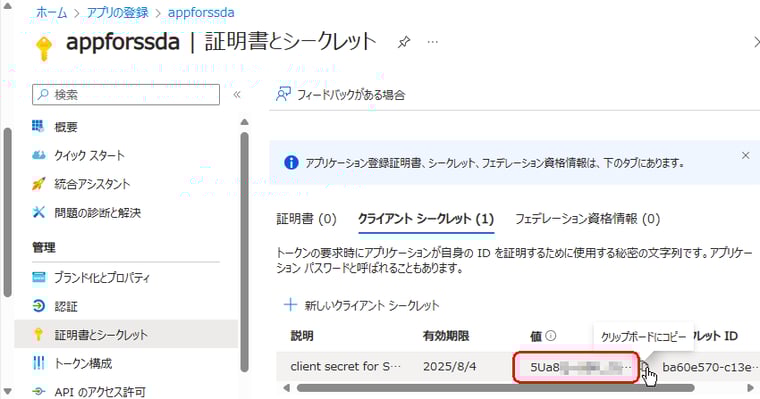Click the クイック スタート cloud icon
This screenshot has width=760, height=399.
pos(38,155)
